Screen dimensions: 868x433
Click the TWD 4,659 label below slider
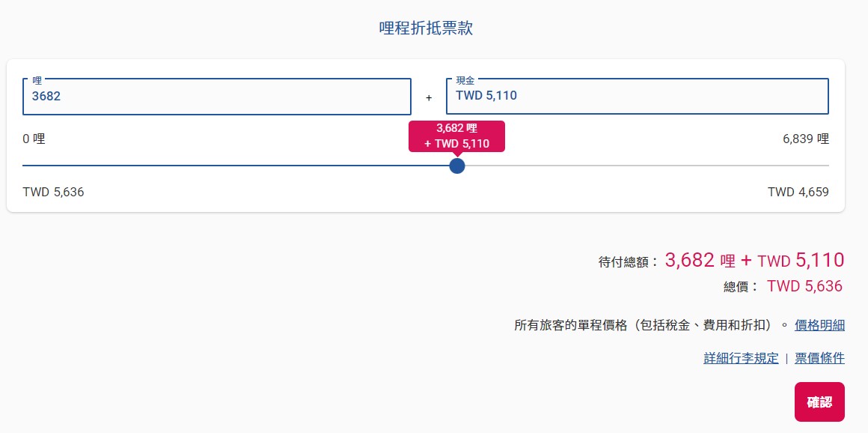(x=798, y=193)
